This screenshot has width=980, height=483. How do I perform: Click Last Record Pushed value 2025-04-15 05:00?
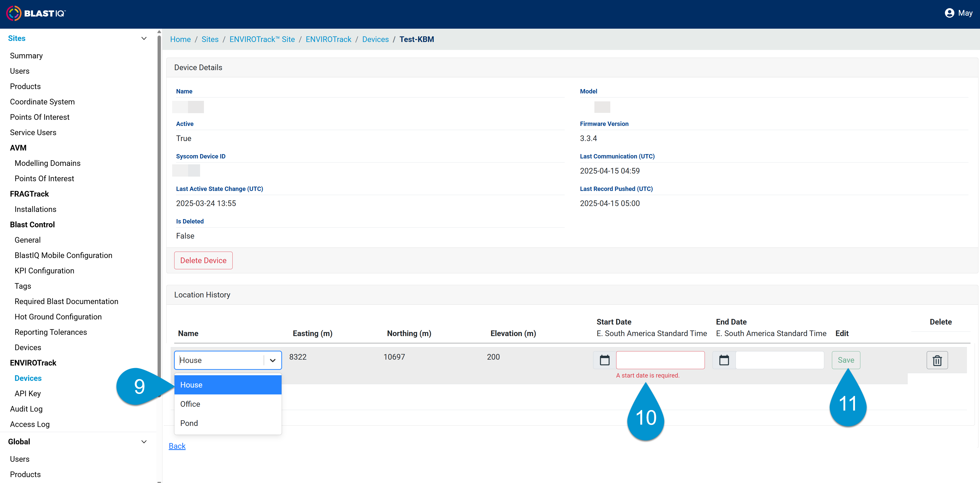[610, 203]
